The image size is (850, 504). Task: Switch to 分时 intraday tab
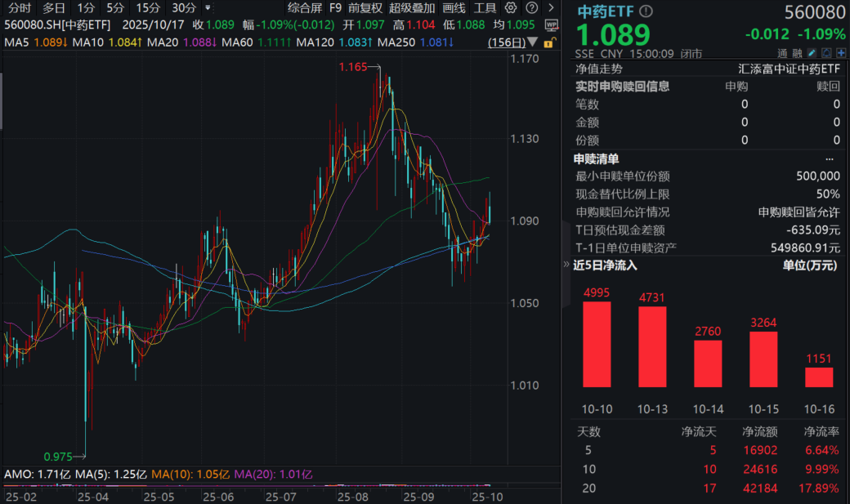point(18,7)
